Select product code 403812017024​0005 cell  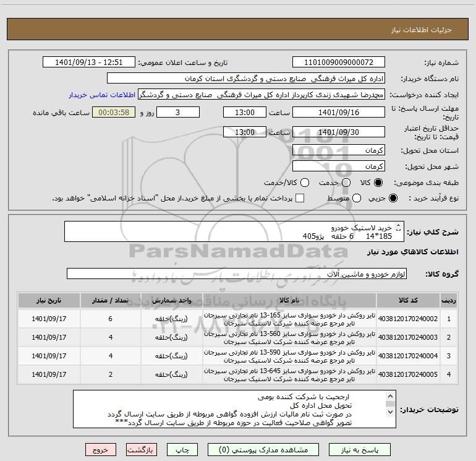tap(408, 374)
